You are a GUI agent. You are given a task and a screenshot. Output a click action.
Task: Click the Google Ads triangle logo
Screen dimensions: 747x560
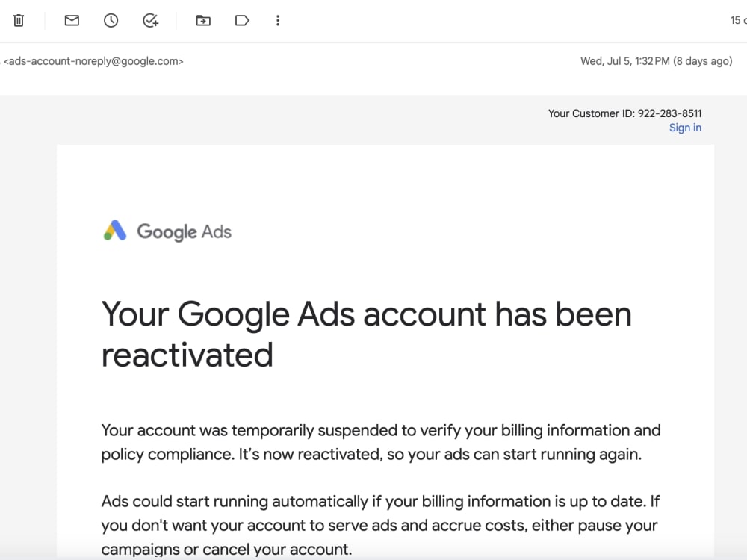point(114,231)
